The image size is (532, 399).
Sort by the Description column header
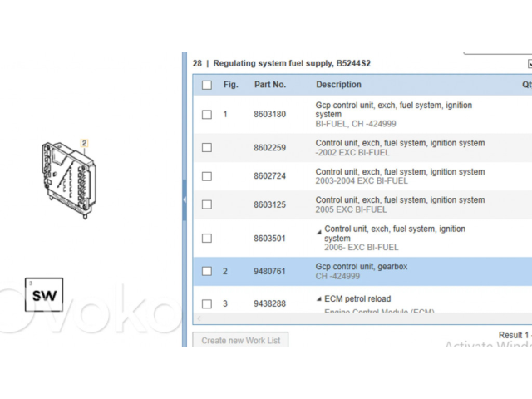(x=338, y=85)
